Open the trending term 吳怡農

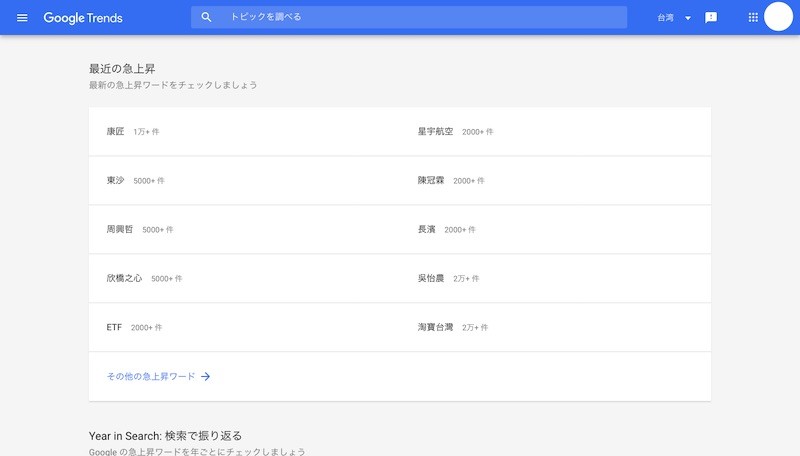click(431, 278)
